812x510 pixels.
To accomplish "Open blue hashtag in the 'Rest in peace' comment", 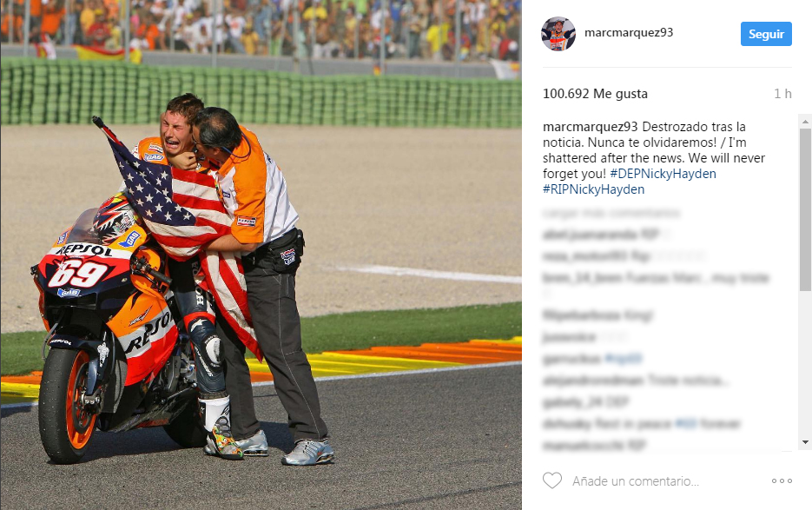I will 686,423.
